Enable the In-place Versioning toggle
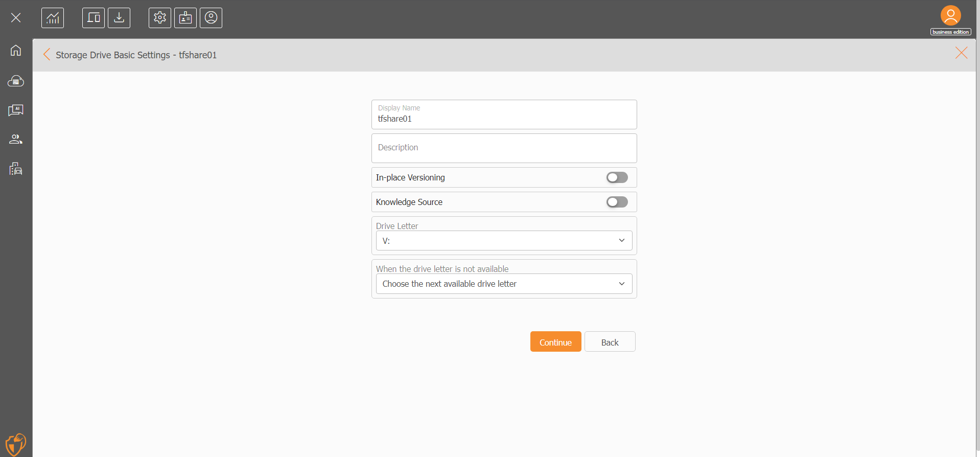 pyautogui.click(x=617, y=177)
